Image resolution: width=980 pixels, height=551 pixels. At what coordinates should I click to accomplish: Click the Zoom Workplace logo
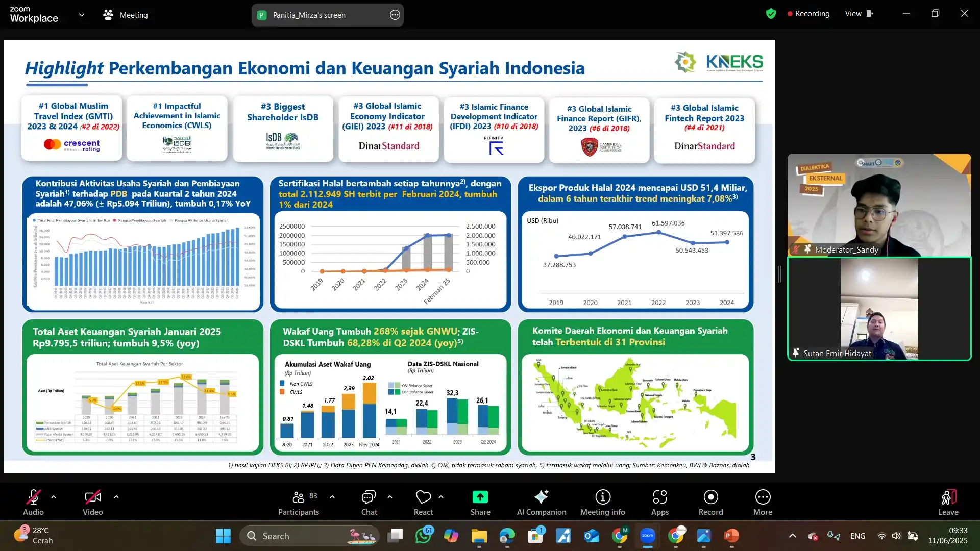coord(34,15)
